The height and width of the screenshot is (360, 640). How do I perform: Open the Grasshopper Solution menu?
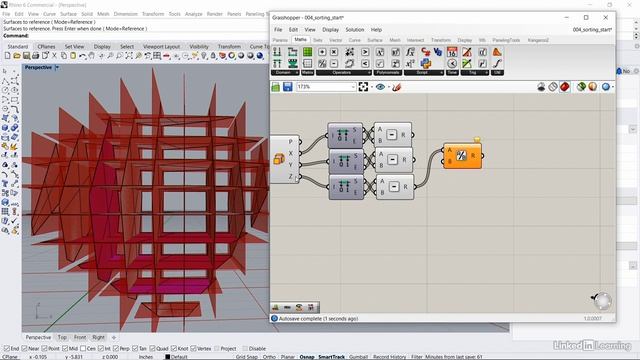[355, 30]
